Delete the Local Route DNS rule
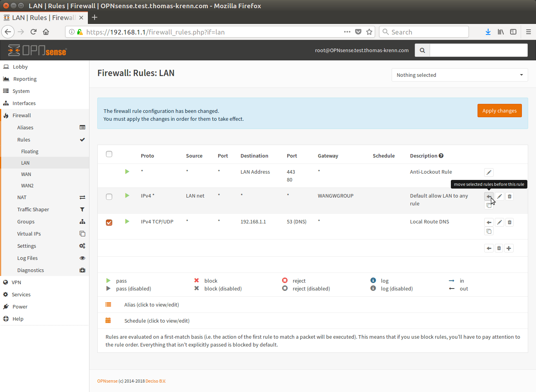This screenshot has width=536, height=392. (509, 222)
